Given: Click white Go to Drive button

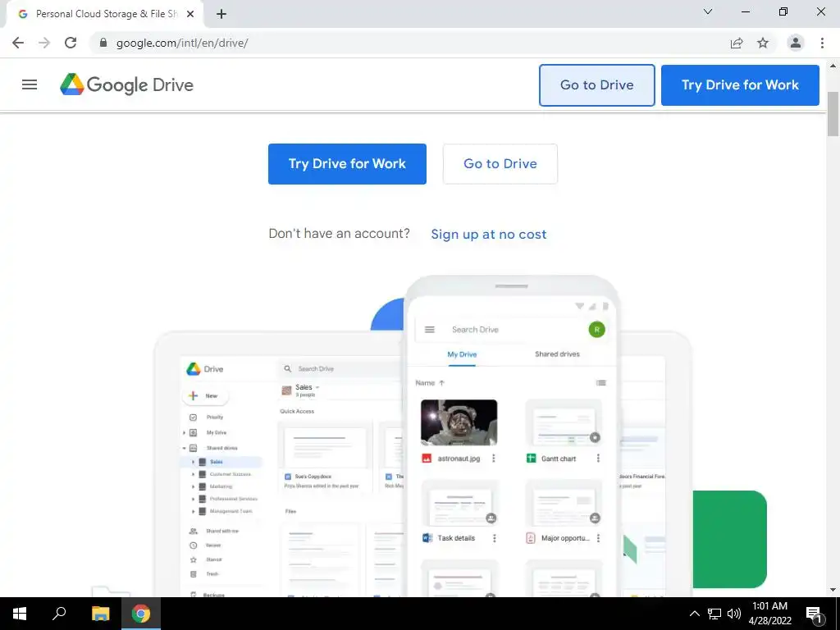Looking at the screenshot, I should pyautogui.click(x=500, y=164).
